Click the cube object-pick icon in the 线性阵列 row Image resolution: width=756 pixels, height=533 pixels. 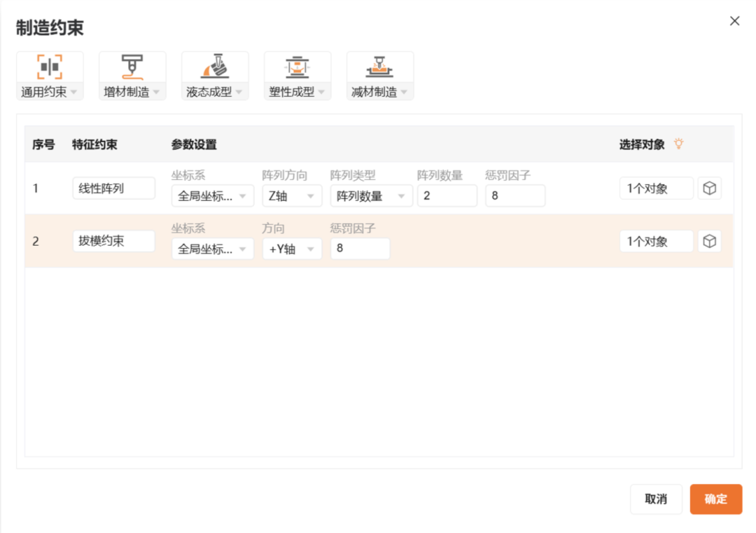pyautogui.click(x=709, y=188)
